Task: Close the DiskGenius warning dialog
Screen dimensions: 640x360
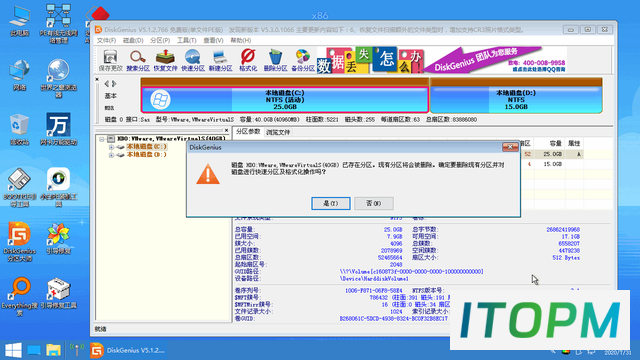Action: (x=510, y=147)
